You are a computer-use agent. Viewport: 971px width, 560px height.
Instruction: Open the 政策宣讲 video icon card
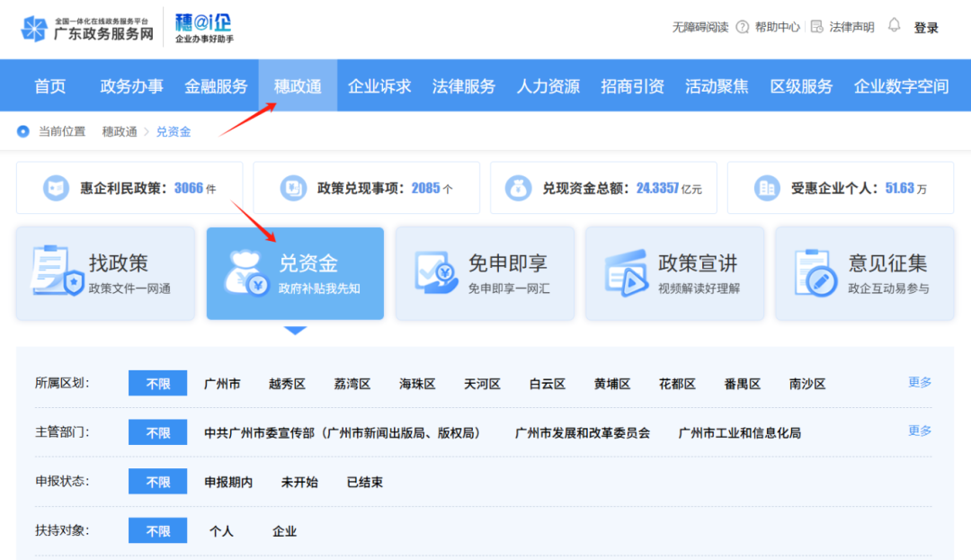[x=626, y=272]
